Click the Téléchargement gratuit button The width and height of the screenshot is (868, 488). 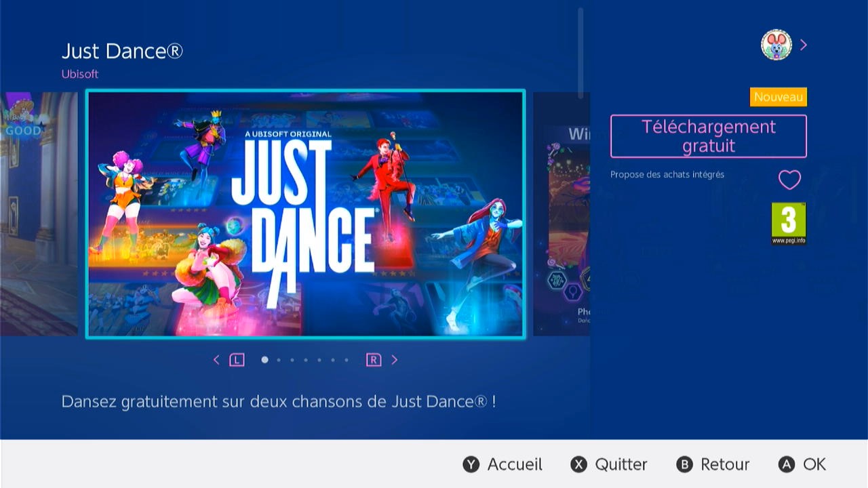(709, 136)
